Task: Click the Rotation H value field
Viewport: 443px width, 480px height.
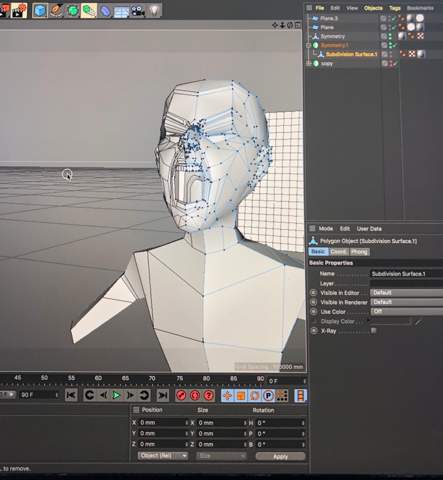Action: [x=280, y=423]
